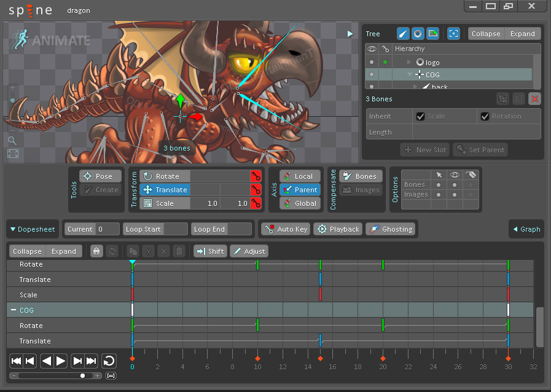The height and width of the screenshot is (392, 551).
Task: Open the Playback settings
Action: [x=337, y=229]
